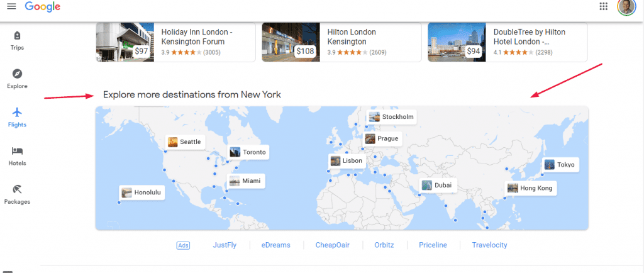
Task: Click the Stockholm thumbnail image on map
Action: point(374,116)
